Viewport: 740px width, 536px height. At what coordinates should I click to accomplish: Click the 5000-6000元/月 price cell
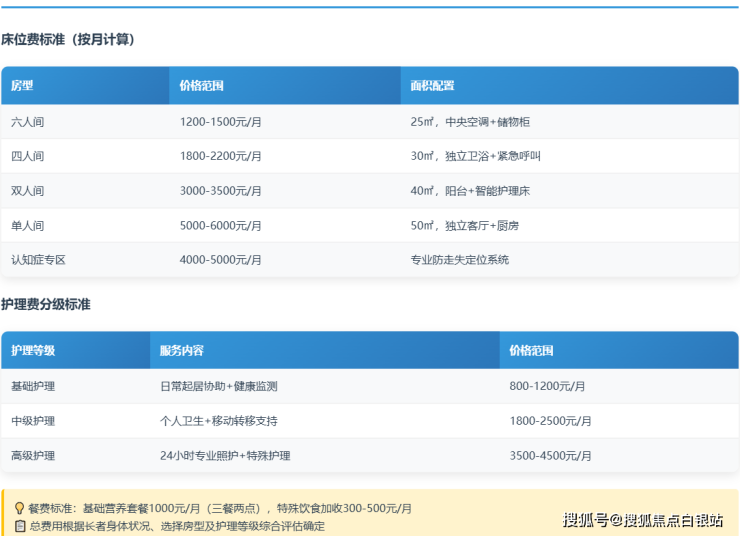point(221,226)
